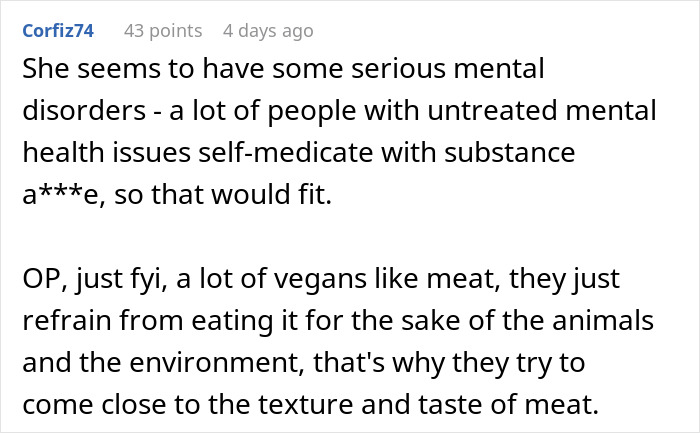Screen dimensions: 700x433
Task: Click the "43 points" score
Action: tap(163, 31)
